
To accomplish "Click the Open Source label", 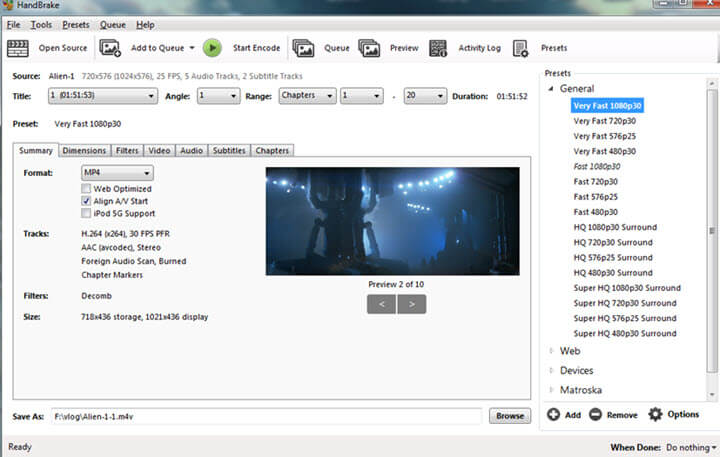I will [x=63, y=48].
